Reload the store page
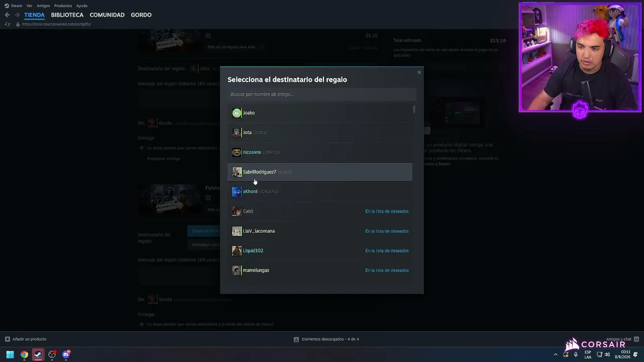The width and height of the screenshot is (644, 362). coord(7,24)
